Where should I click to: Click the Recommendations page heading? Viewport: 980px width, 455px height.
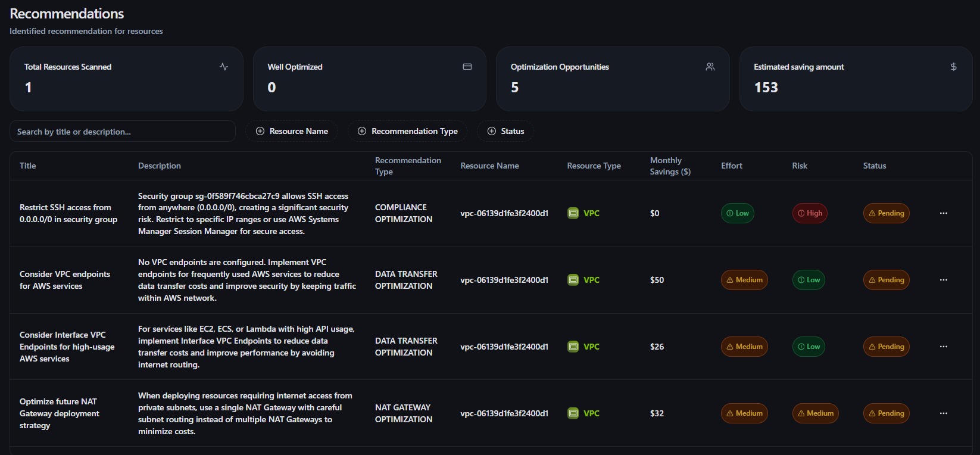click(67, 14)
